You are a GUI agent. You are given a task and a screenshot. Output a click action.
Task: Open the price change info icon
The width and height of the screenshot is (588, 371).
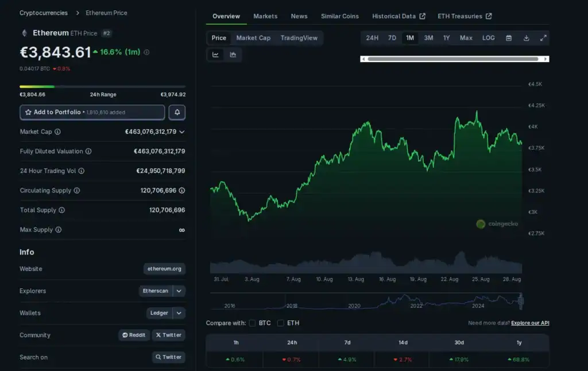[x=146, y=52]
